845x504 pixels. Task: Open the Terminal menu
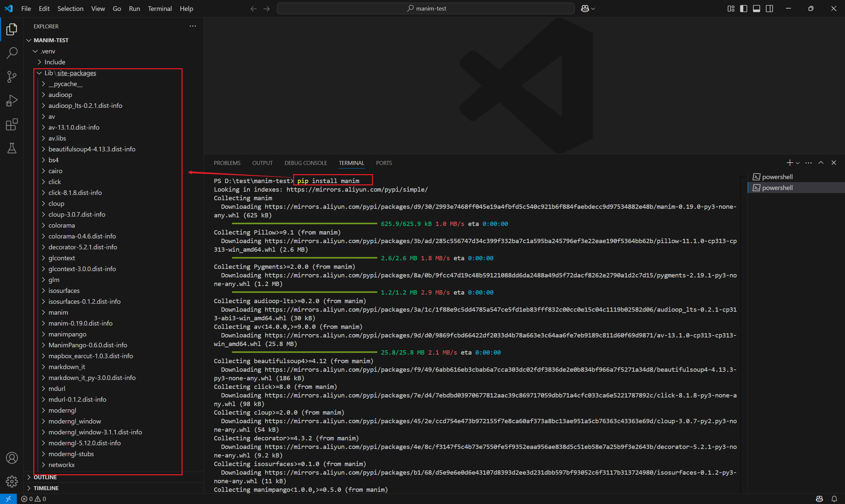(159, 9)
